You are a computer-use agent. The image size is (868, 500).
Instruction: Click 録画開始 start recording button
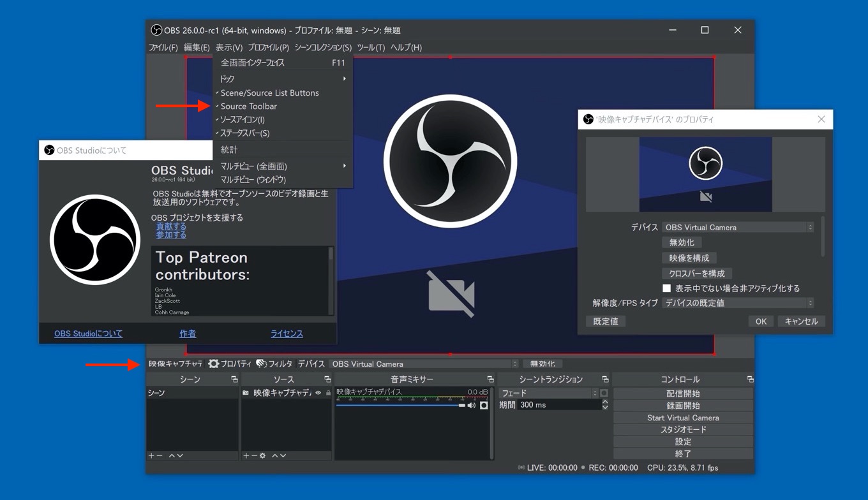(x=683, y=406)
